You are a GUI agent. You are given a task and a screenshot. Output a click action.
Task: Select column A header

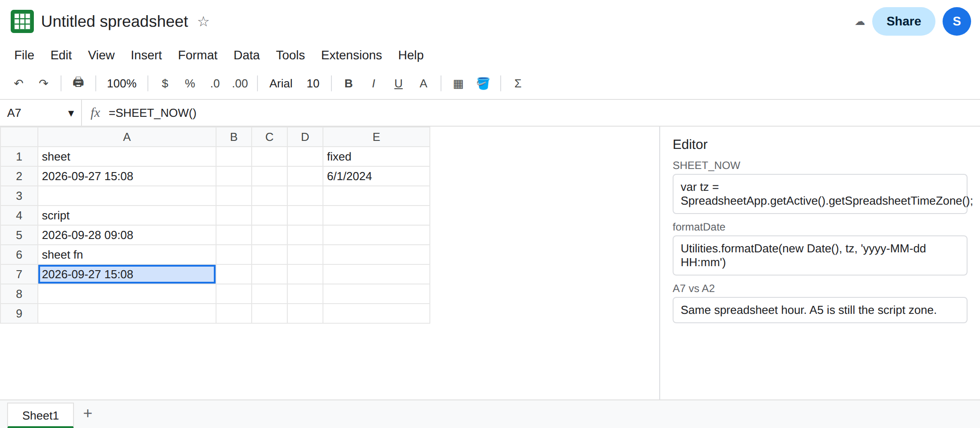pyautogui.click(x=127, y=137)
